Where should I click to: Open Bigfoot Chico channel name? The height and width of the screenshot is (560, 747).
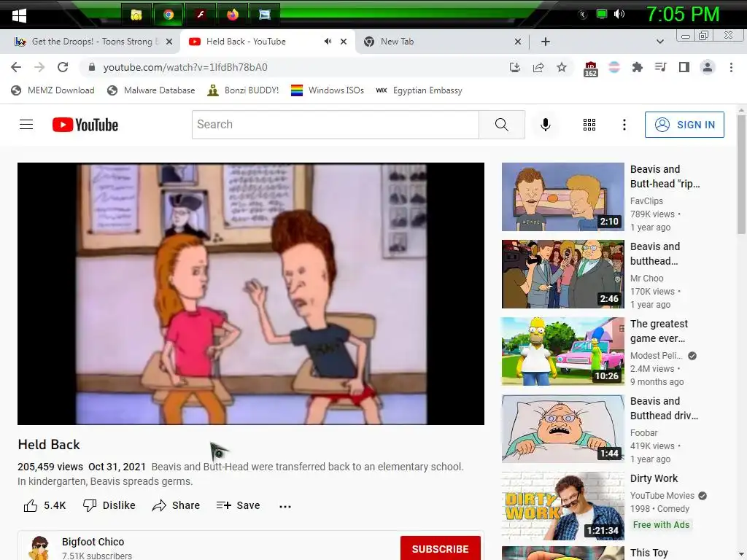pyautogui.click(x=93, y=542)
